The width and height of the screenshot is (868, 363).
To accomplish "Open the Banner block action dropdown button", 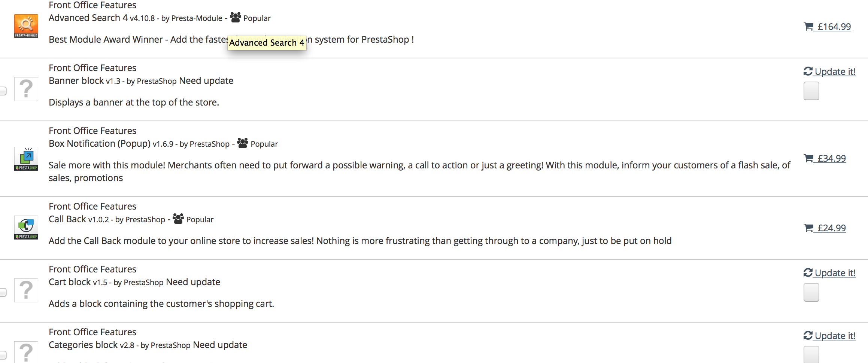I will click(811, 91).
